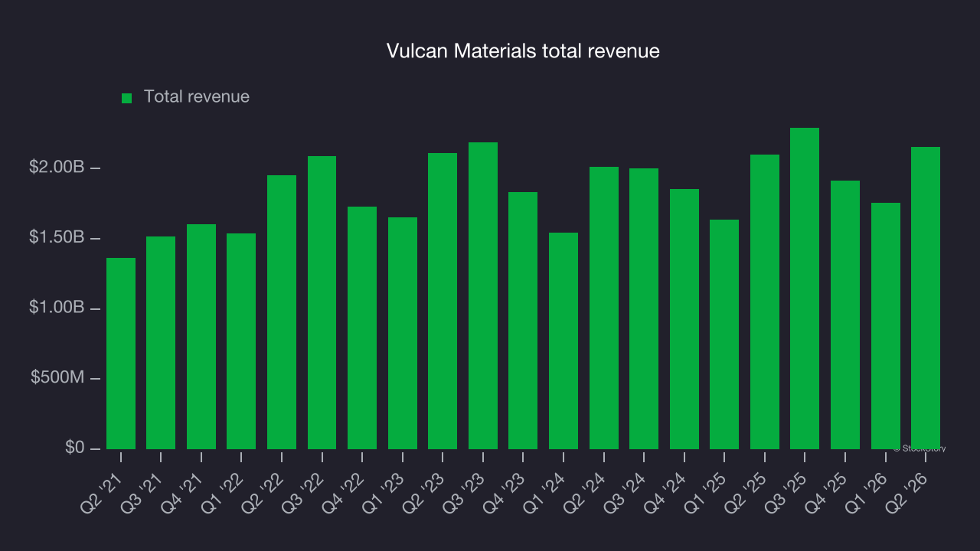
Task: Click the Total revenue legend label
Action: pyautogui.click(x=197, y=97)
